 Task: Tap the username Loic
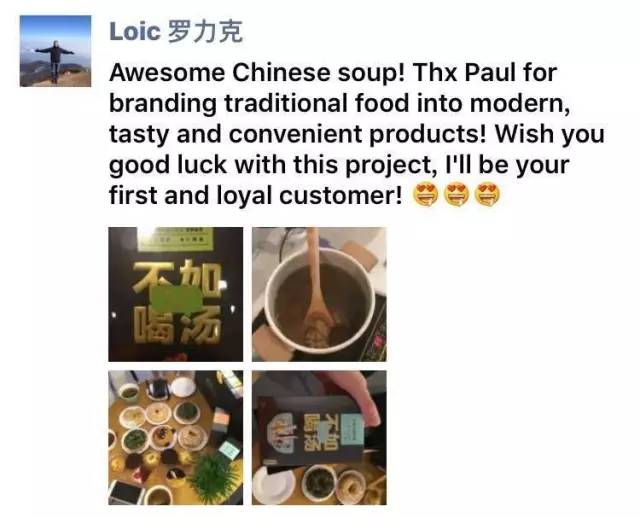pyautogui.click(x=135, y=31)
